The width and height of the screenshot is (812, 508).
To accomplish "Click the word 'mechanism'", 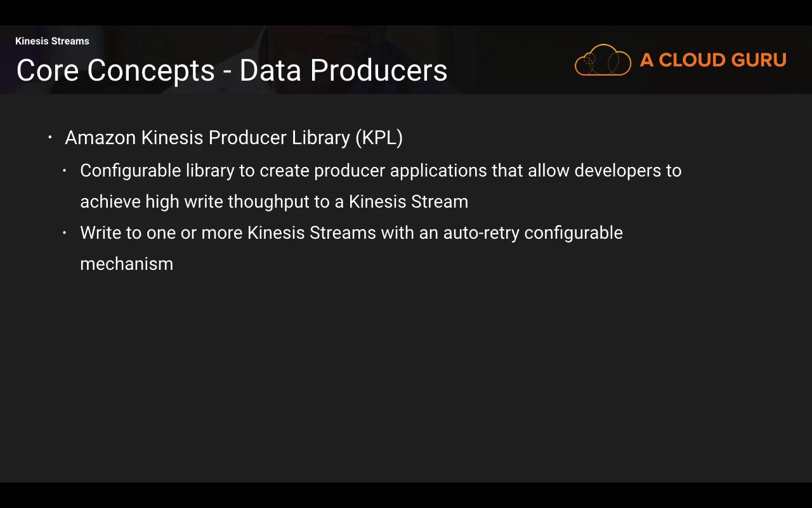I will [x=127, y=264].
